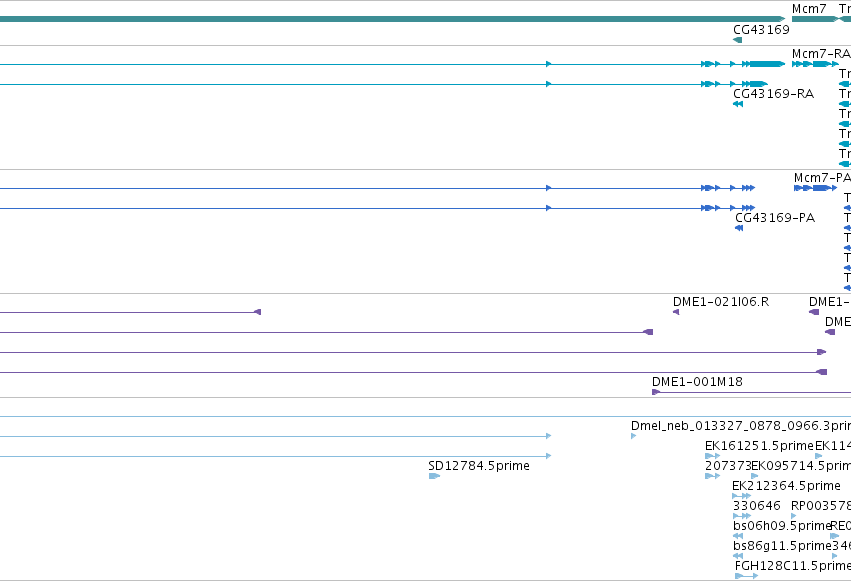Select the CG43169-RA transcript glyph
The width and height of the screenshot is (851, 581).
[738, 104]
